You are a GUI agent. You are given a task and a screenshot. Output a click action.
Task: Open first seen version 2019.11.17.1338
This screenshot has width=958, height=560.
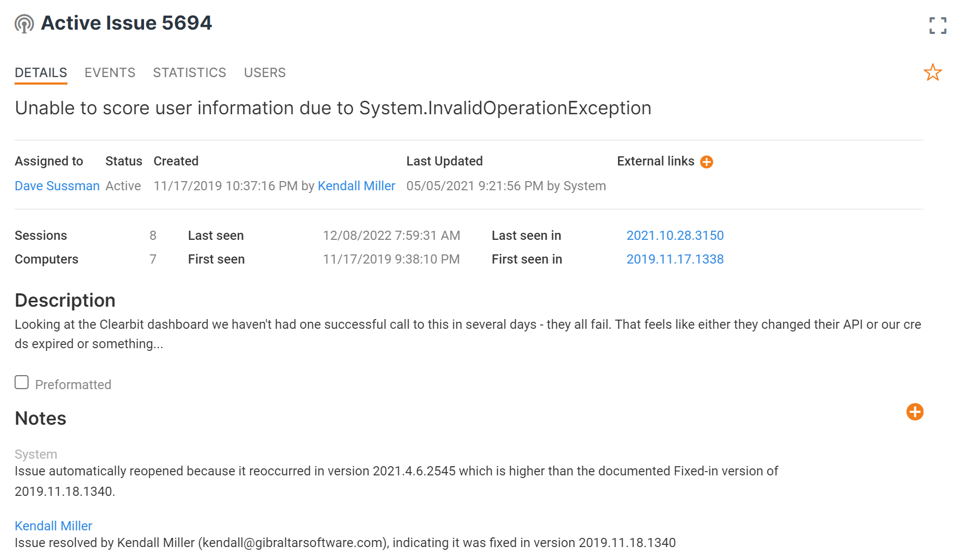click(675, 259)
